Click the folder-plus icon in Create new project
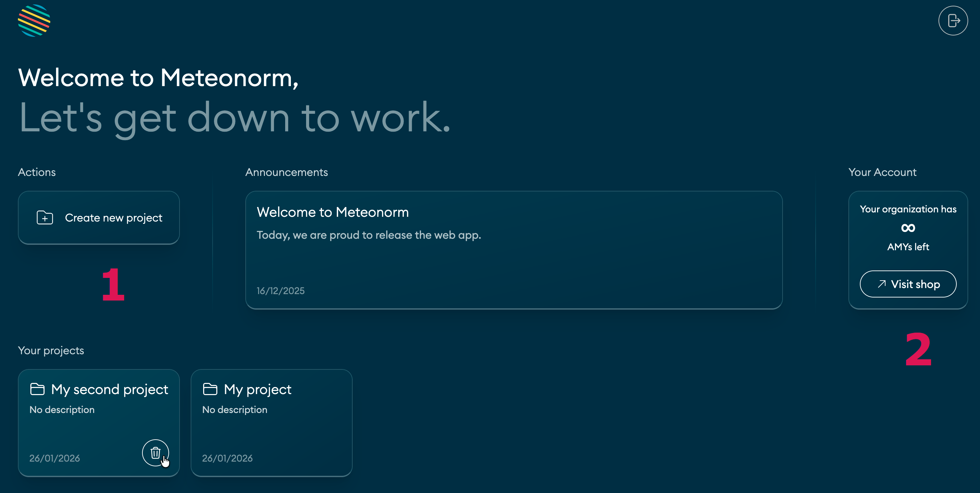 tap(45, 218)
